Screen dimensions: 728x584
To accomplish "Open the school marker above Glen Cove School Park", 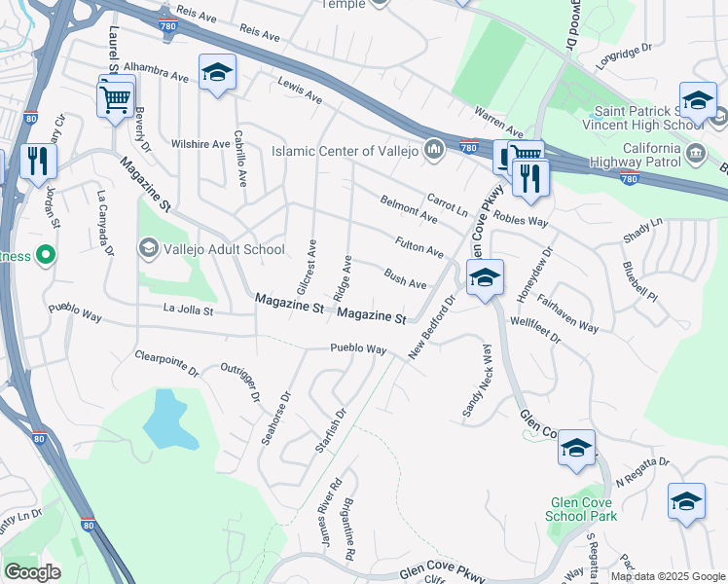I will click(x=576, y=451).
